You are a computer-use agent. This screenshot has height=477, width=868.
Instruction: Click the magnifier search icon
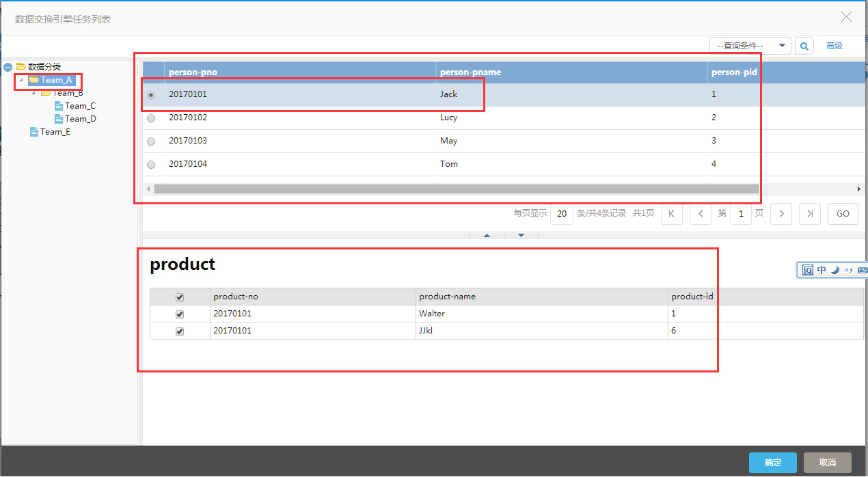pos(804,46)
